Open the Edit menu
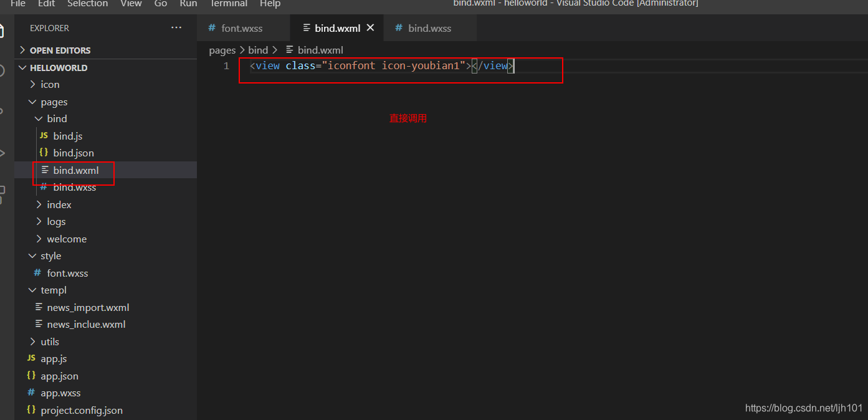 click(46, 3)
